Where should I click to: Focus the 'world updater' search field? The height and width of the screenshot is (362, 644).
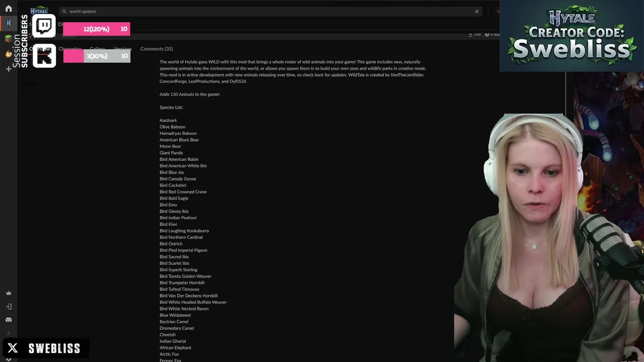click(270, 11)
